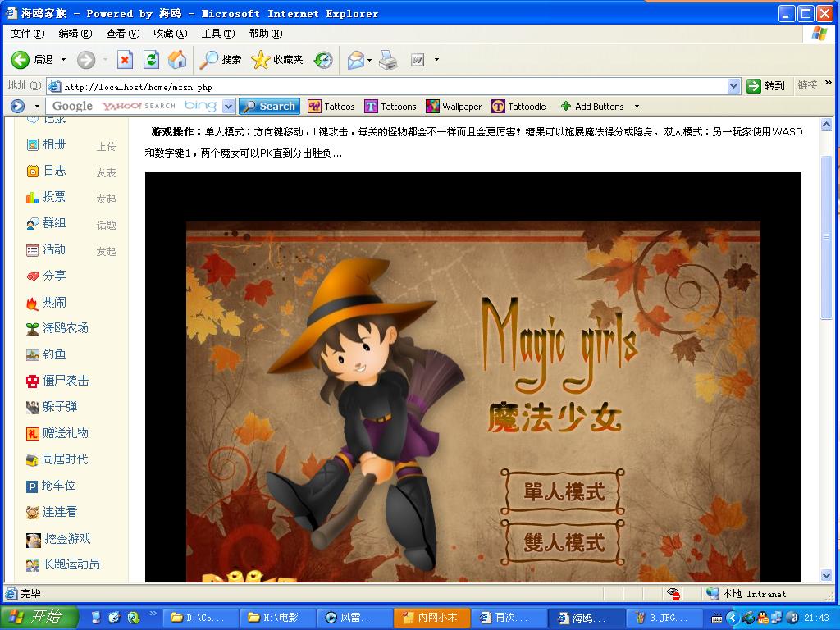Image resolution: width=840 pixels, height=630 pixels.
Task: Open the 查看 View menu
Action: coord(123,34)
